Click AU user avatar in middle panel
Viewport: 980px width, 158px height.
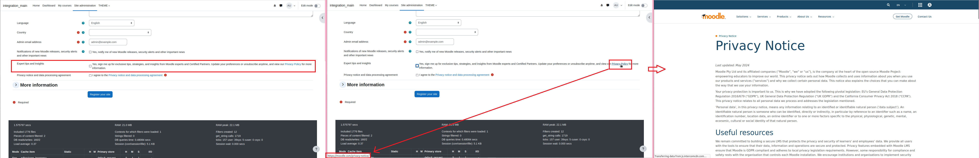click(616, 5)
